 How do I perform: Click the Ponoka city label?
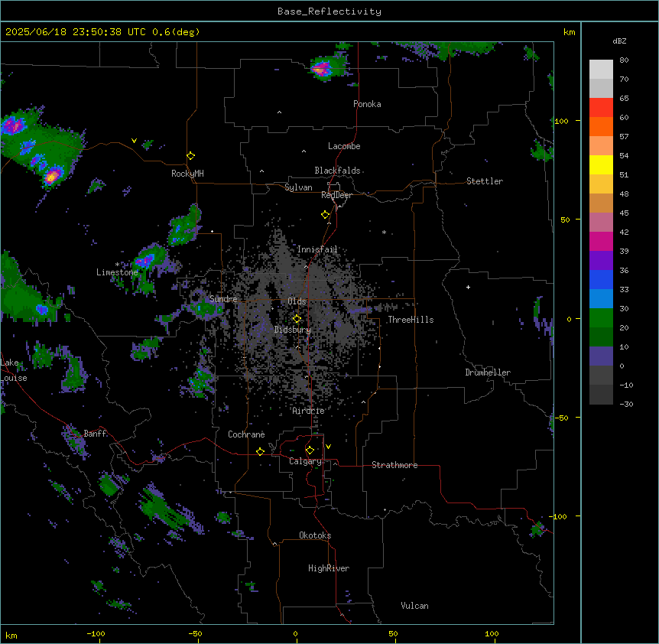coord(367,104)
